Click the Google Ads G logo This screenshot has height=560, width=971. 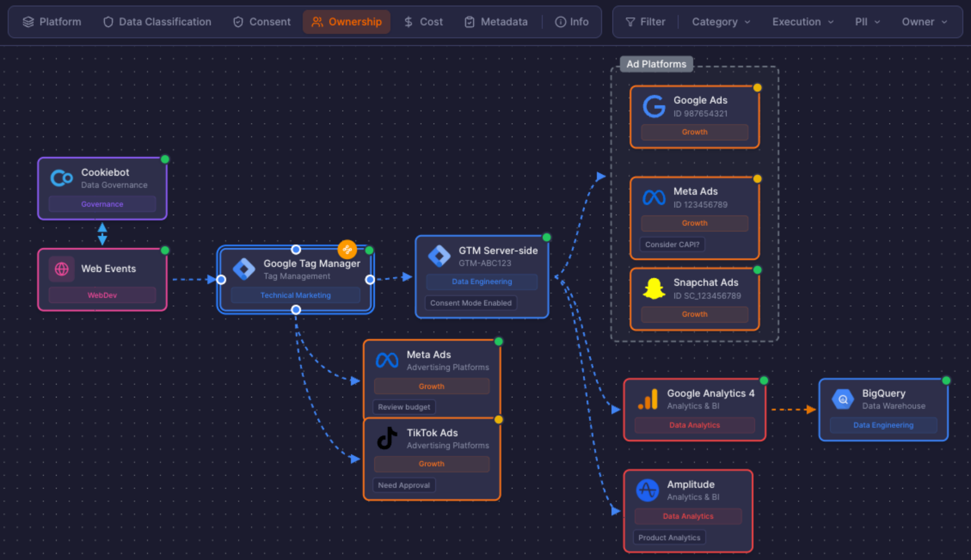[x=653, y=106]
